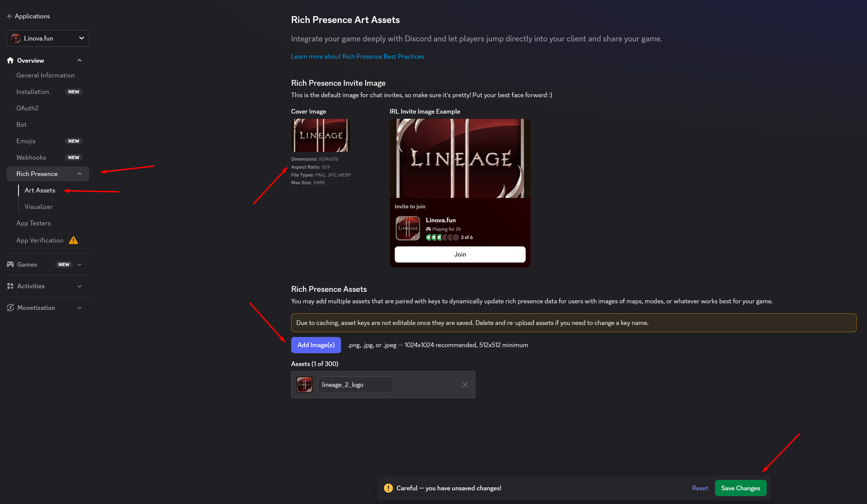Click the Add Image(s) button
Screen dimensions: 867x504
pos(316,345)
